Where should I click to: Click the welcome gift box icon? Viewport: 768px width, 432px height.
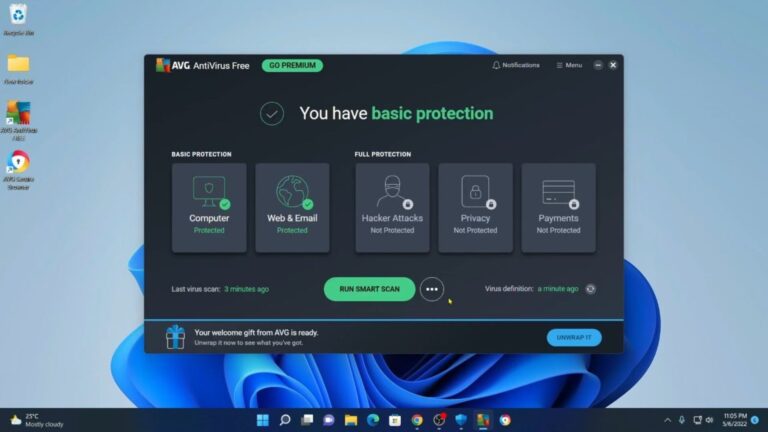(175, 337)
